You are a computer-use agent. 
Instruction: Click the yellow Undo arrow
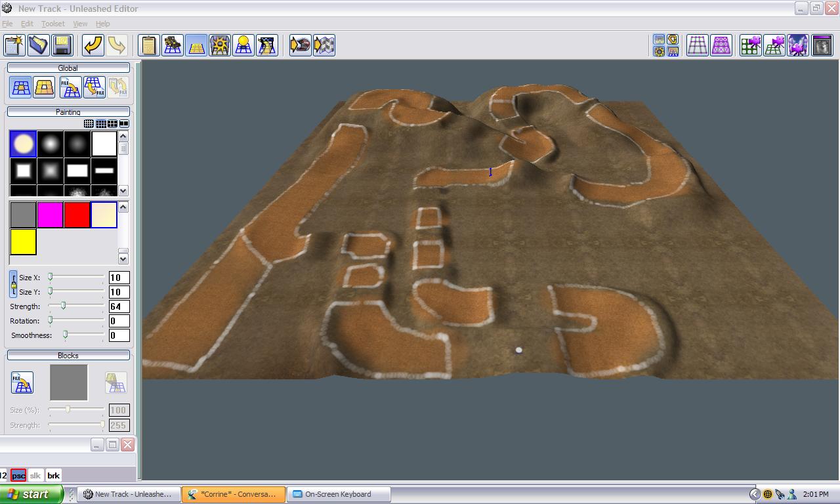93,45
